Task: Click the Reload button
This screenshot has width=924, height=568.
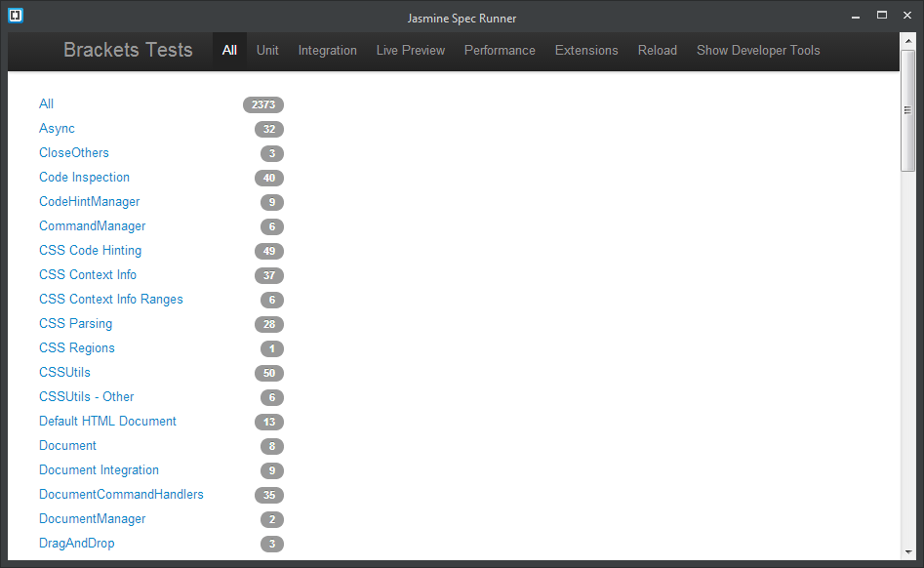Action: 658,51
